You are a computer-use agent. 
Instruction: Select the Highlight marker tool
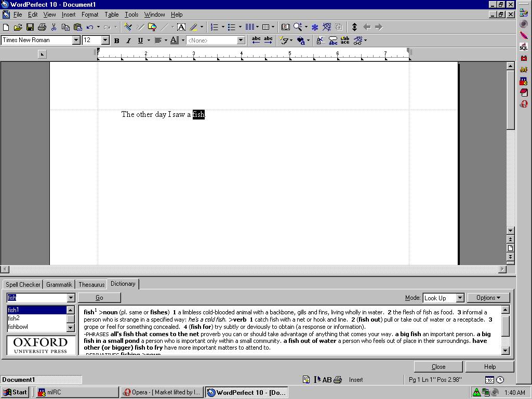(194, 27)
